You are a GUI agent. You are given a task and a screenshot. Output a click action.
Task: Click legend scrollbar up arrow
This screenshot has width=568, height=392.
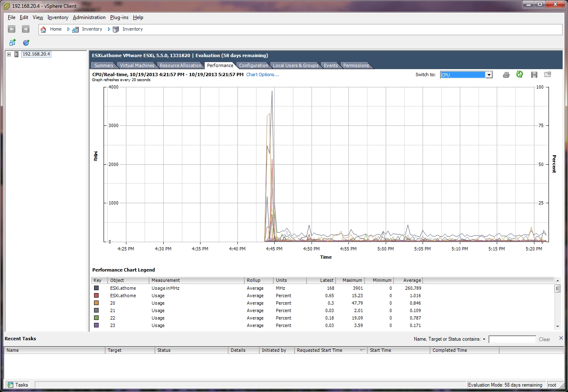pos(557,281)
